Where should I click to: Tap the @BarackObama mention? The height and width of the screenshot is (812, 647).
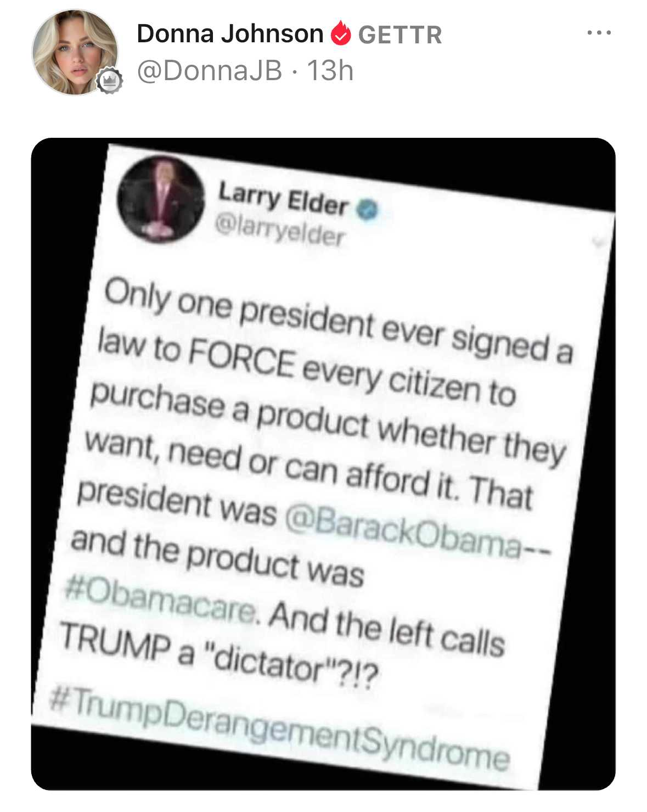coord(403,531)
